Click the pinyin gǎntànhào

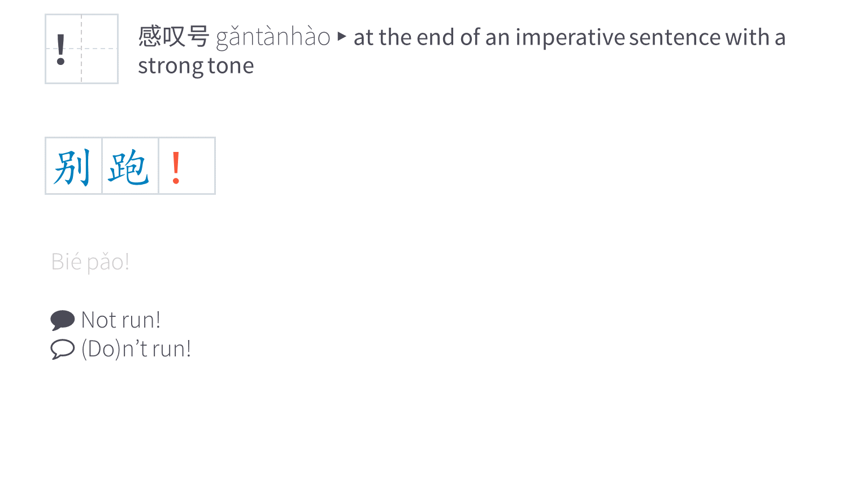(273, 37)
